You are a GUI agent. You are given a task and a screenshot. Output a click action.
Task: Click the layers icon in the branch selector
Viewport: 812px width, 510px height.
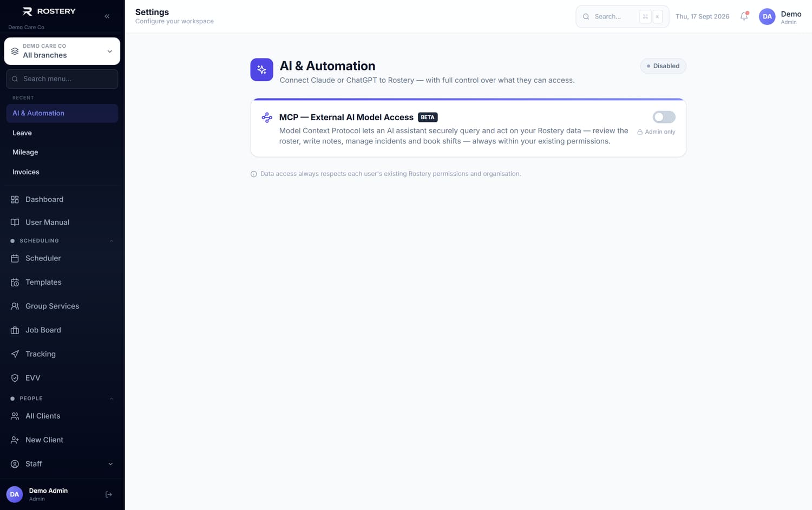tap(15, 51)
